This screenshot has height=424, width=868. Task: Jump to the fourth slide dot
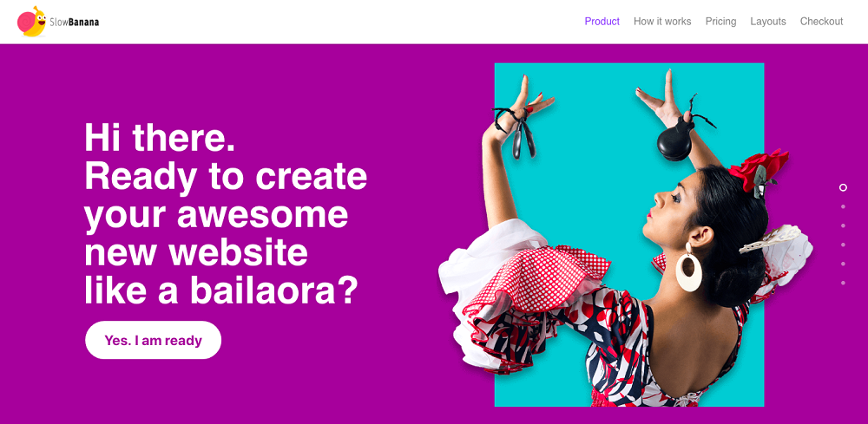point(843,245)
